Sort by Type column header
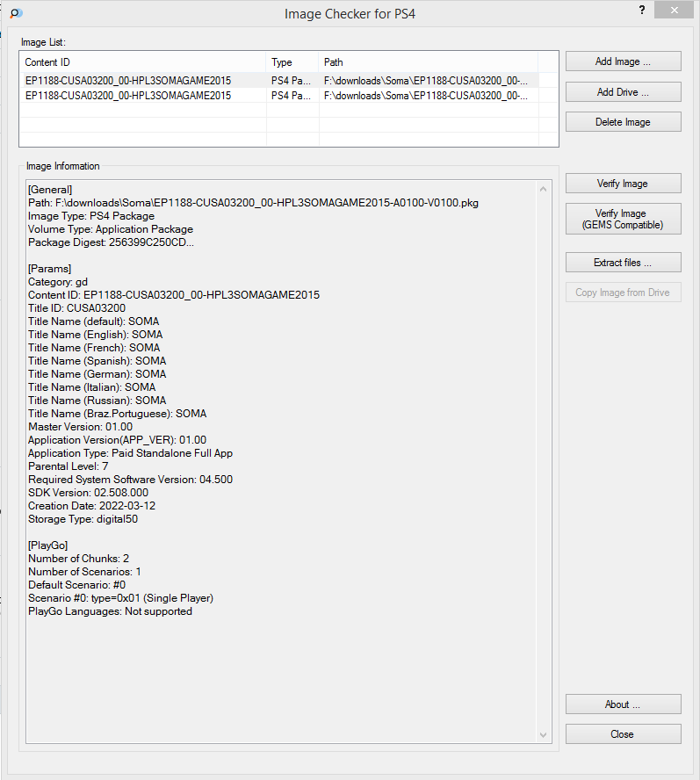 tap(292, 62)
